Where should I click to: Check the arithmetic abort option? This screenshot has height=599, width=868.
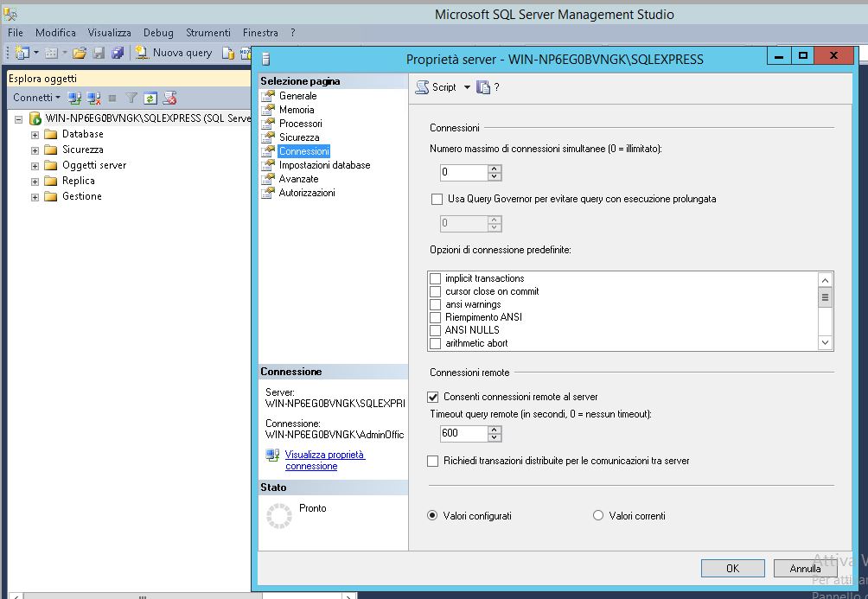(436, 343)
